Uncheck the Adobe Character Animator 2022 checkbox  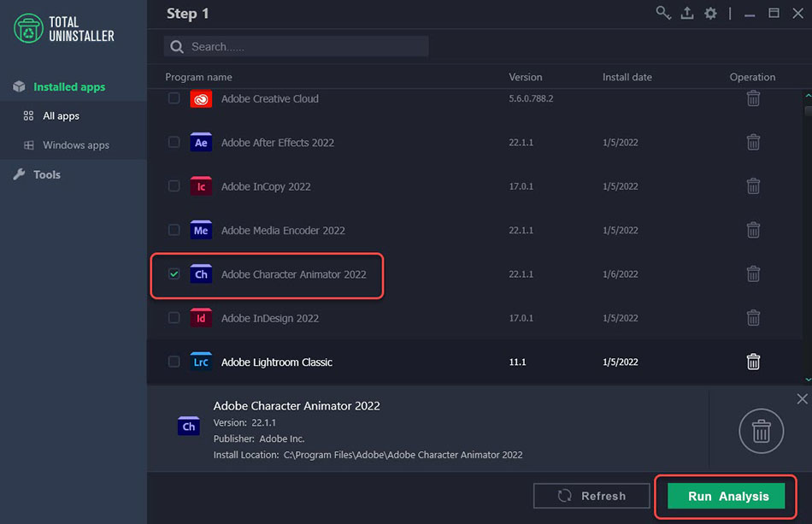(x=174, y=274)
